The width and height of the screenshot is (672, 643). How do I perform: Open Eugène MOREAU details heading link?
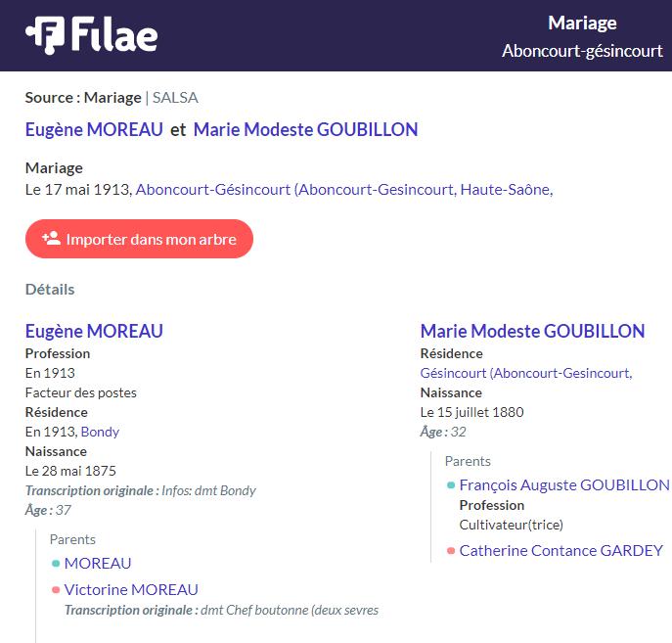pyautogui.click(x=94, y=331)
